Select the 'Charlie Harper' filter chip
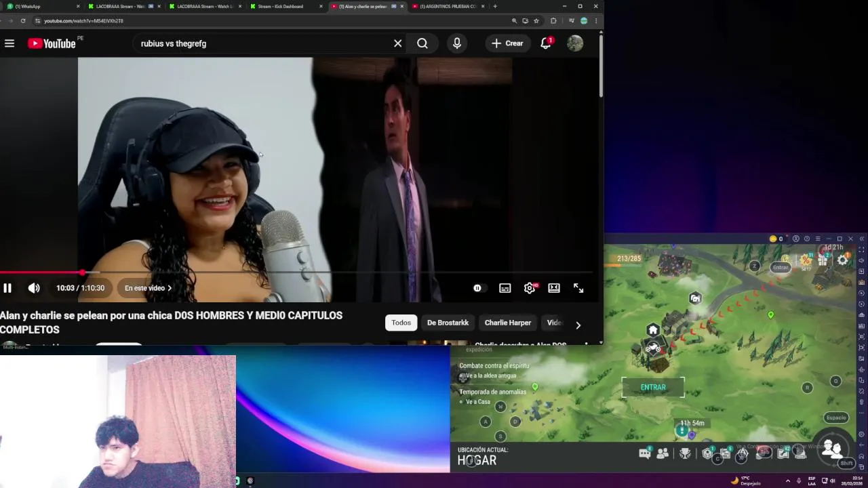This screenshot has width=868, height=488. (x=508, y=323)
